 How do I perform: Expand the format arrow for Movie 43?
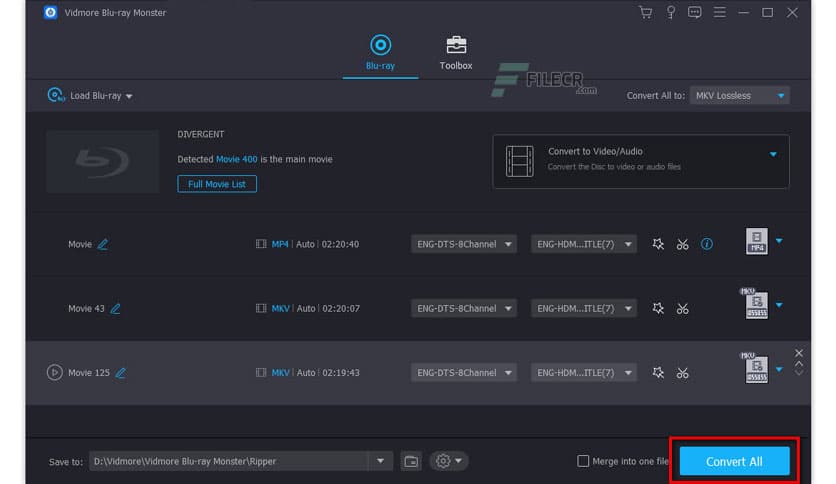(x=779, y=305)
